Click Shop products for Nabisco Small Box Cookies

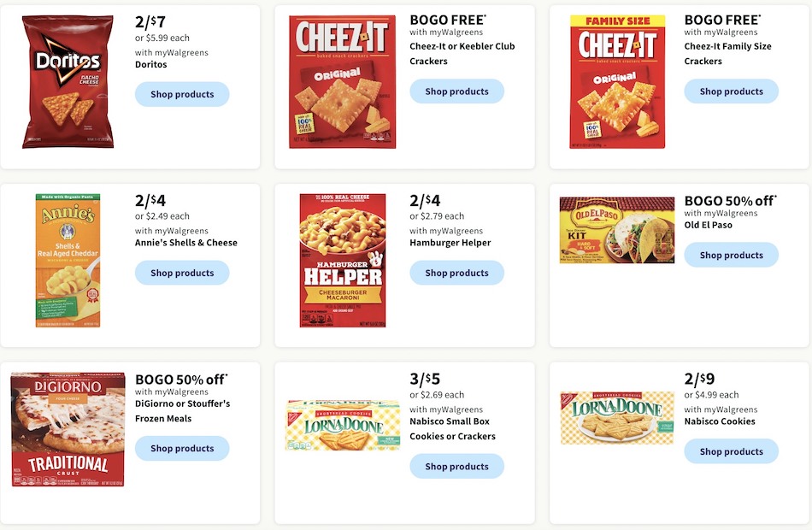click(x=456, y=466)
